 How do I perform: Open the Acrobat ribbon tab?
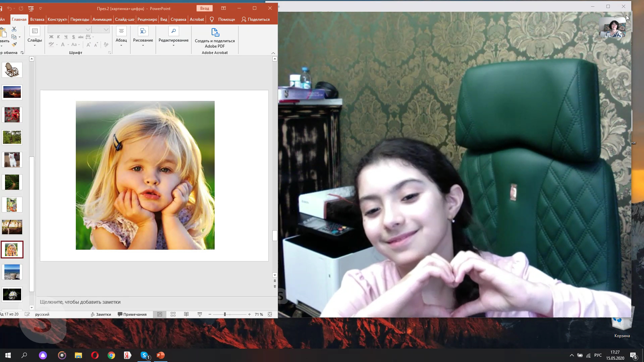[197, 19]
